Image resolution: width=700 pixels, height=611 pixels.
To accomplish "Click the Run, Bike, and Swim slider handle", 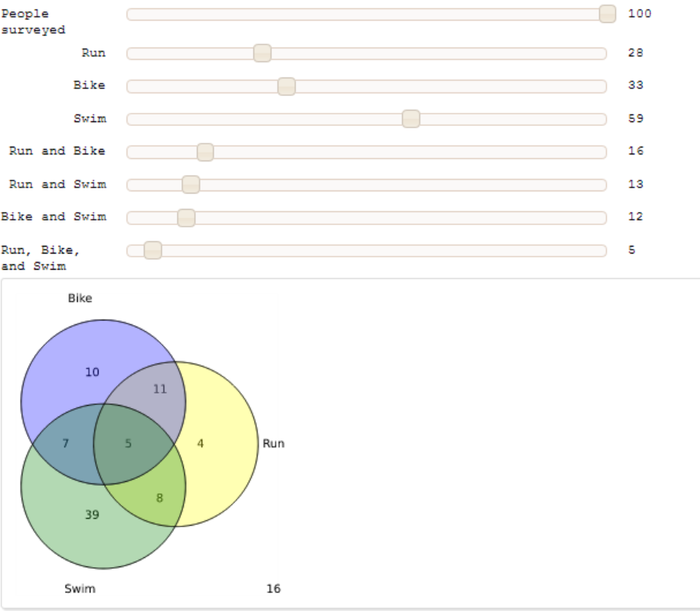I will [153, 250].
